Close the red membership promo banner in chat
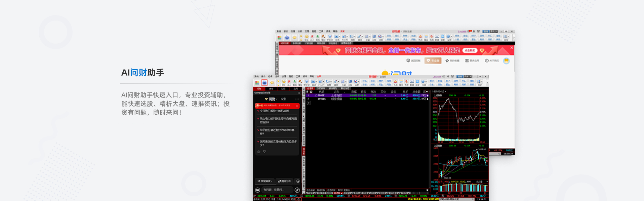 click(297, 106)
